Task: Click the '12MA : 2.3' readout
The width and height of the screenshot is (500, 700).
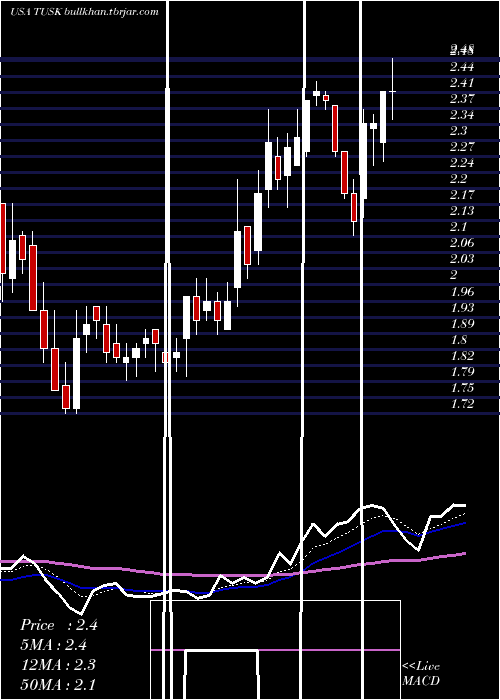Action: 58,665
